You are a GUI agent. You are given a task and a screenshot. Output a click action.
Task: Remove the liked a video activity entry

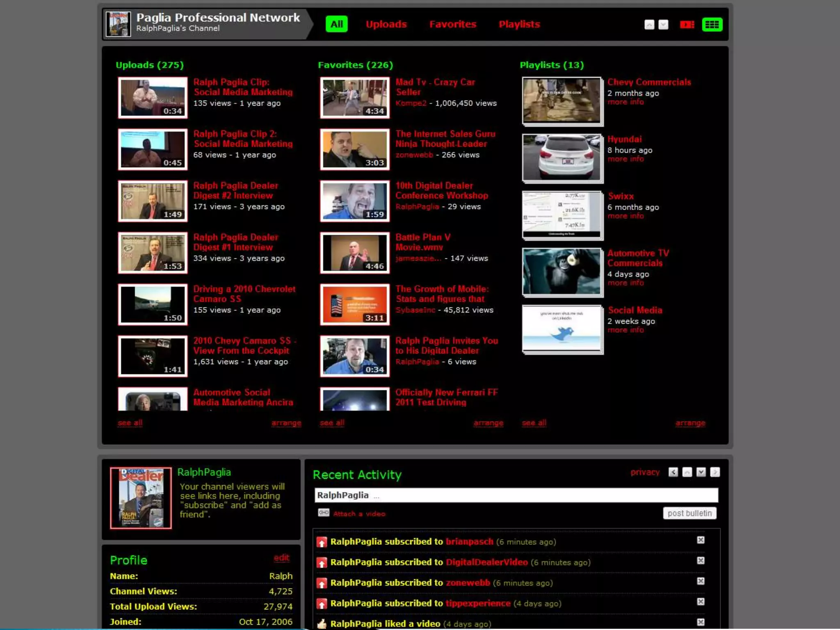coord(701,622)
